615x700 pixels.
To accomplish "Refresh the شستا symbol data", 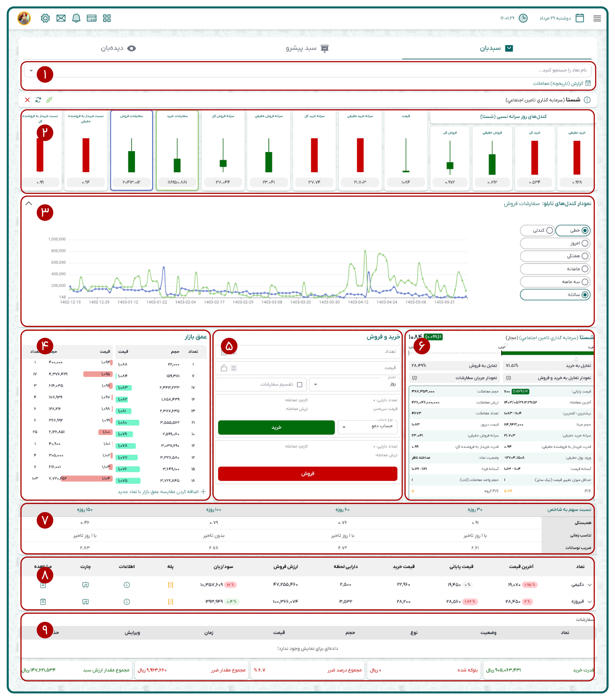I will [x=38, y=100].
